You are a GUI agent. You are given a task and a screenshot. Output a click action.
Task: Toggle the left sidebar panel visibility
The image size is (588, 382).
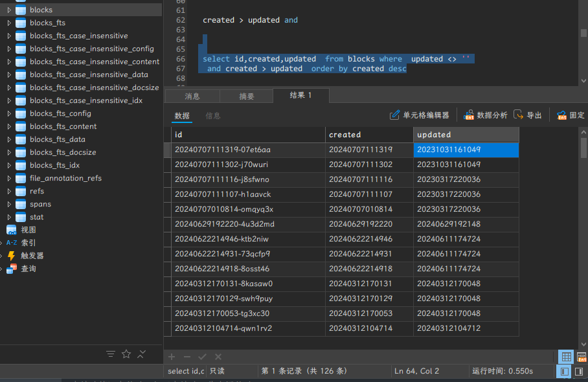coord(565,371)
